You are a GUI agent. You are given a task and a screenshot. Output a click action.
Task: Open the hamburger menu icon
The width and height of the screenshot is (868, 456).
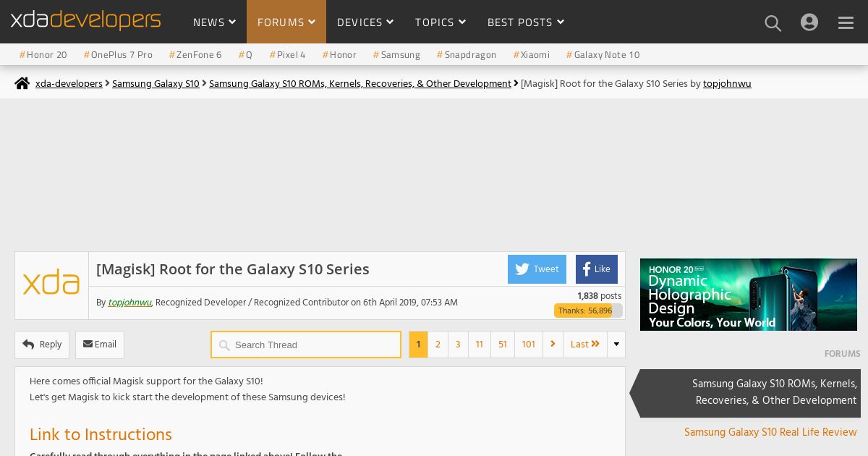[x=846, y=23]
